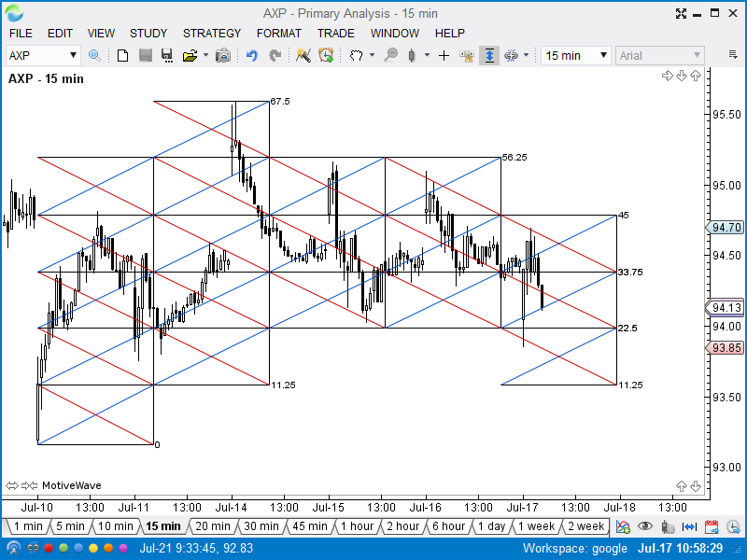
Task: Select the candlestick bar type icon
Action: (412, 56)
